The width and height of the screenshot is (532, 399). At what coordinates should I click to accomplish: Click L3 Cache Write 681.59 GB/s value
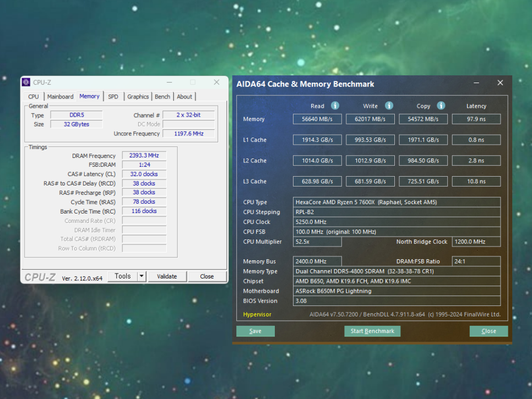pos(370,182)
